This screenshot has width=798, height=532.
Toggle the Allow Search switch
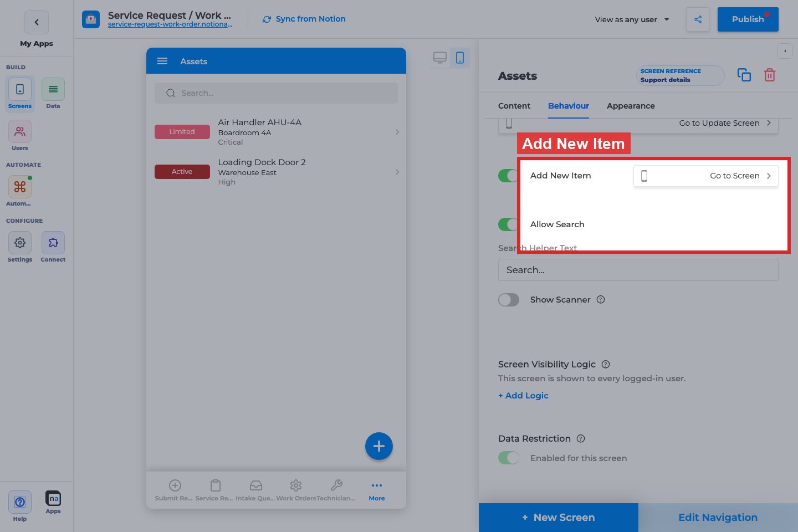pos(508,224)
